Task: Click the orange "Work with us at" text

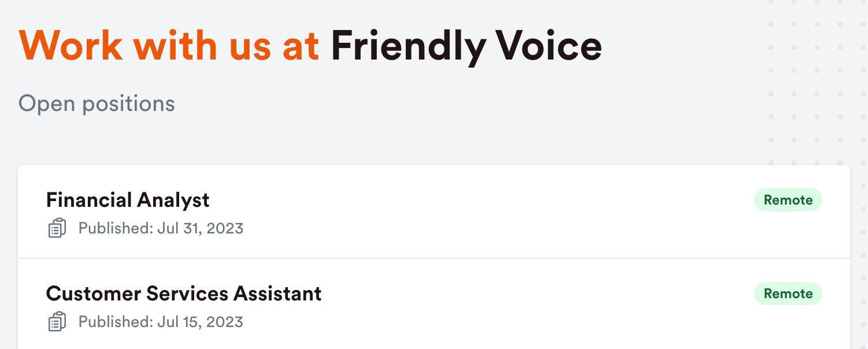Action: coord(169,46)
